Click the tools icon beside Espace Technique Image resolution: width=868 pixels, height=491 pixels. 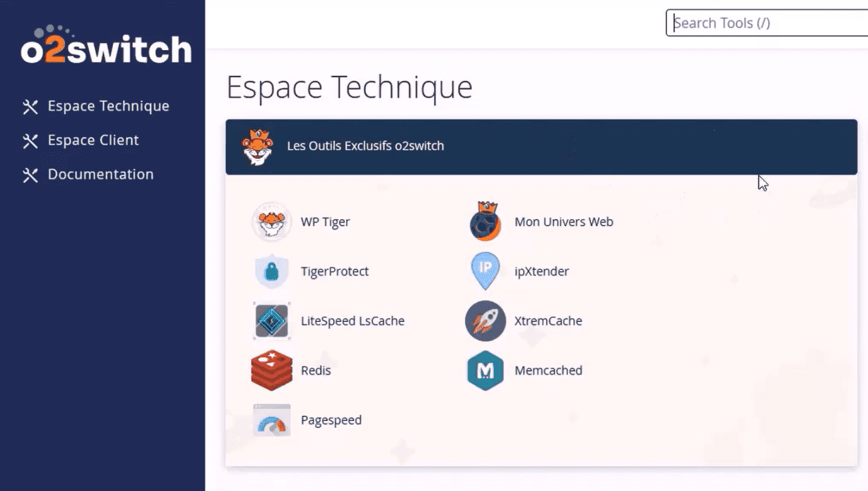coord(30,106)
